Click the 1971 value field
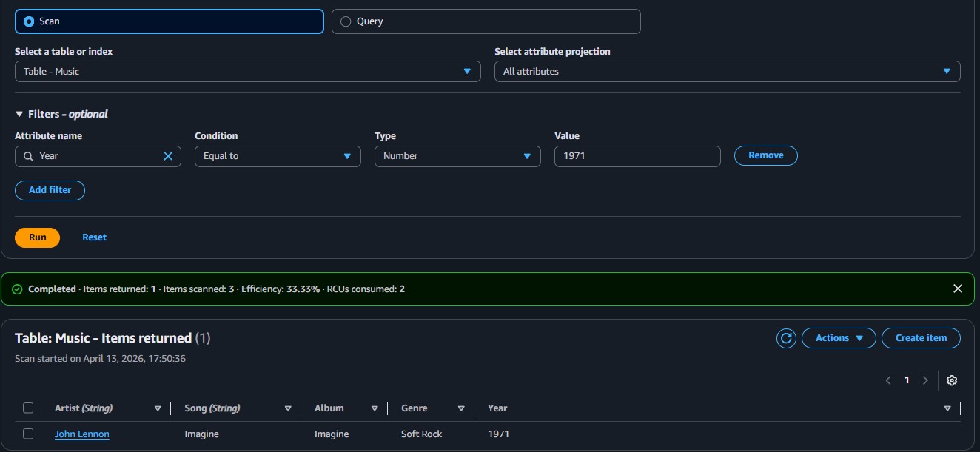This screenshot has height=452, width=980. coord(637,156)
